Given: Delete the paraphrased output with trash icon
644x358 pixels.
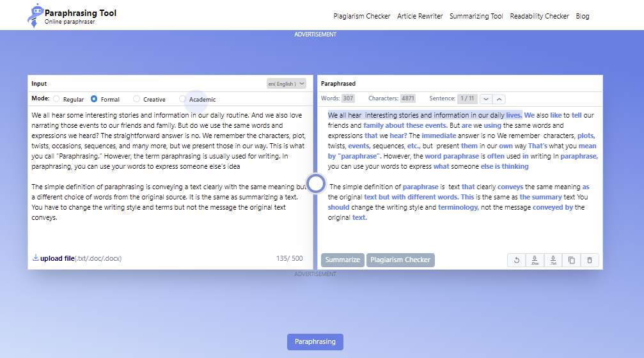Looking at the screenshot, I should [x=589, y=260].
